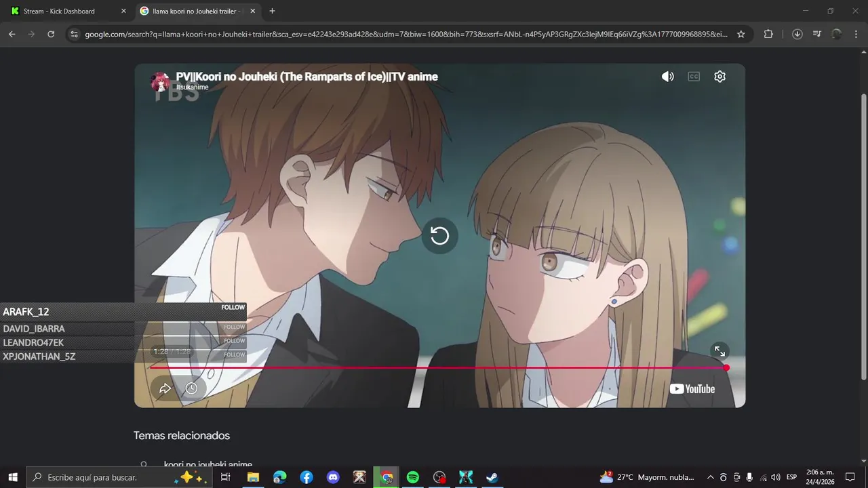Open the Chrome three-dot menu

pyautogui.click(x=856, y=34)
